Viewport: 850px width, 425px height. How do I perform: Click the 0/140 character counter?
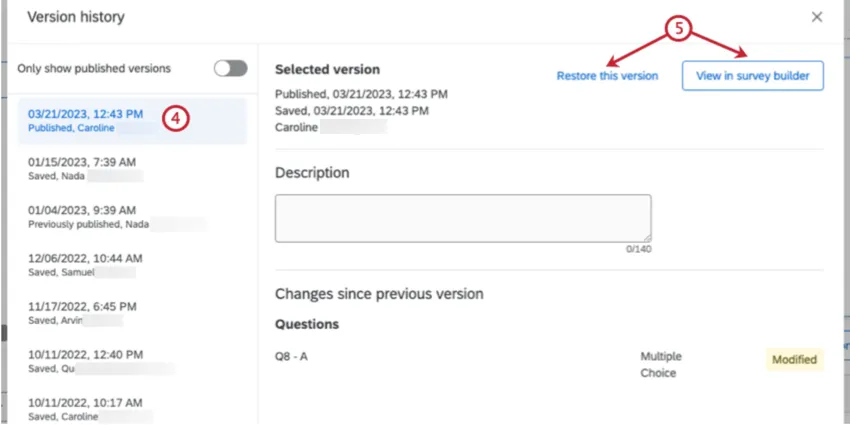[639, 249]
